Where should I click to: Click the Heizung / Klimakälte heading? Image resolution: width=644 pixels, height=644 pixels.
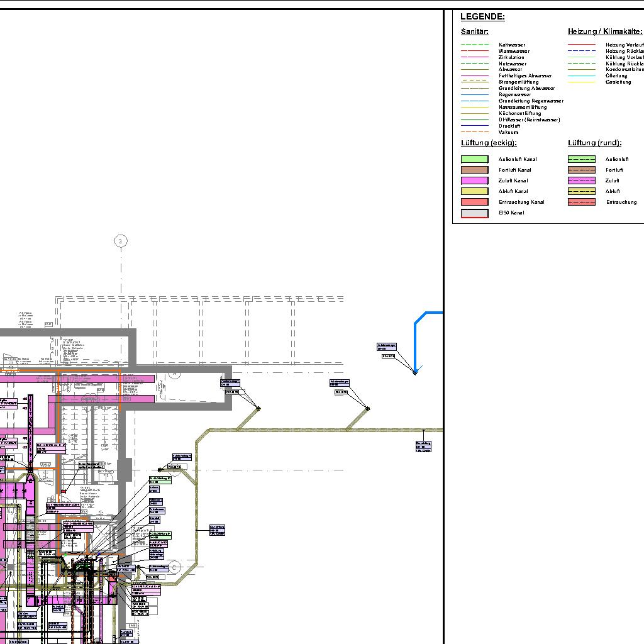pos(604,31)
